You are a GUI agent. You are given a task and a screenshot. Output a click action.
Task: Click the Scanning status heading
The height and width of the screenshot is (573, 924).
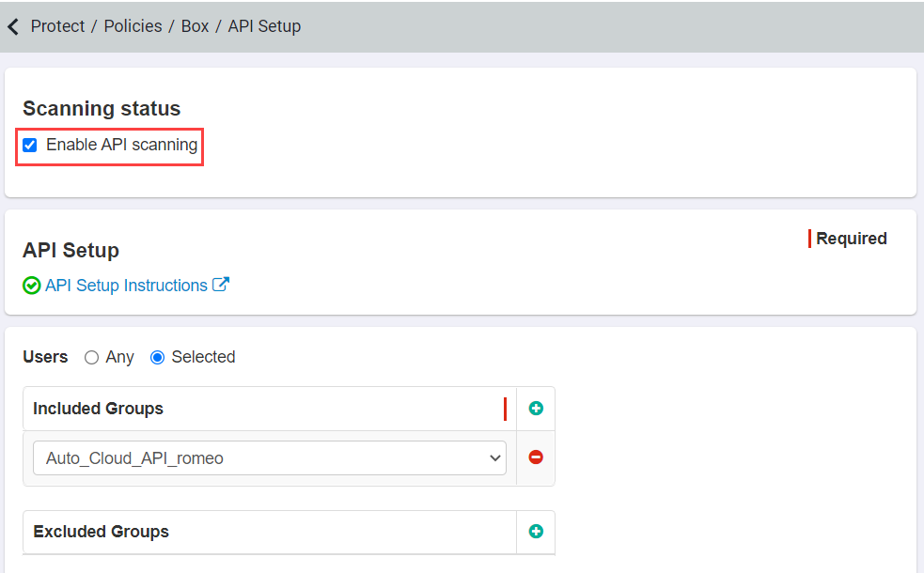[102, 109]
